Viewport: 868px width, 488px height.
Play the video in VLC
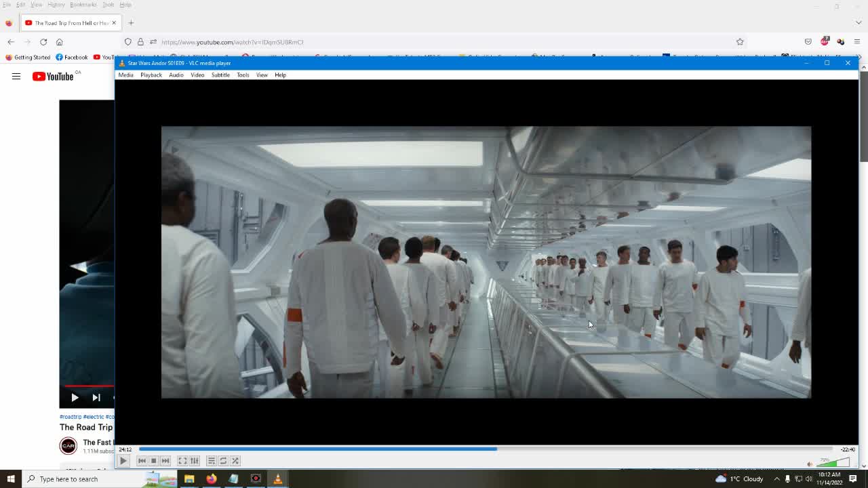tap(123, 461)
